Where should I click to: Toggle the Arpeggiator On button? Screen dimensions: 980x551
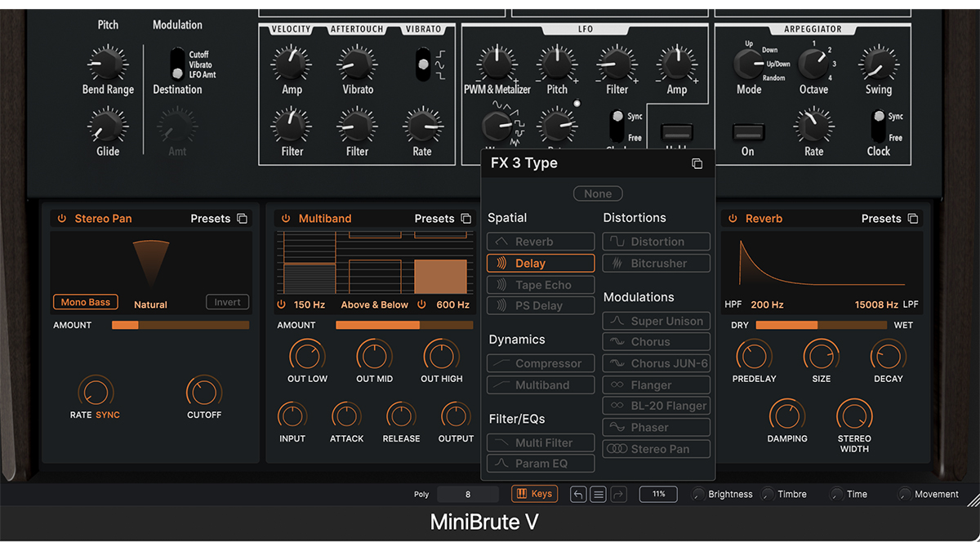pyautogui.click(x=748, y=131)
